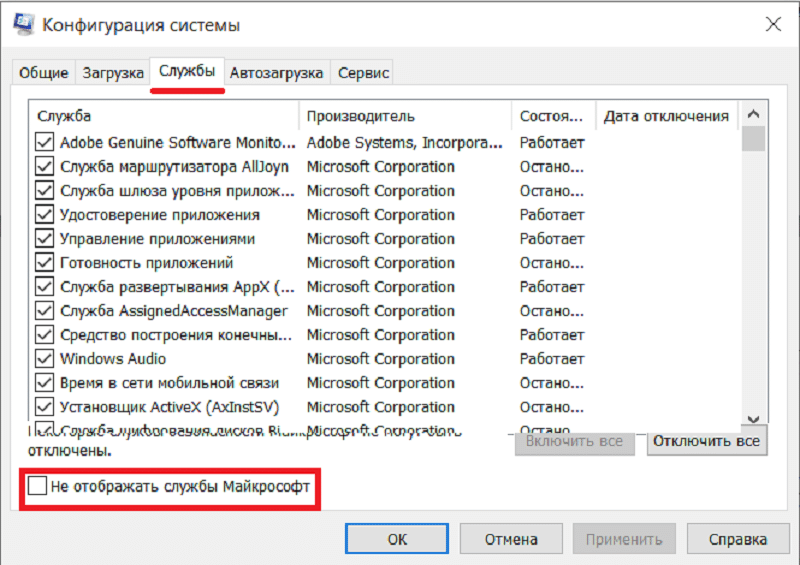This screenshot has height=565, width=800.
Task: Sort by the Состояние column header
Action: [554, 116]
